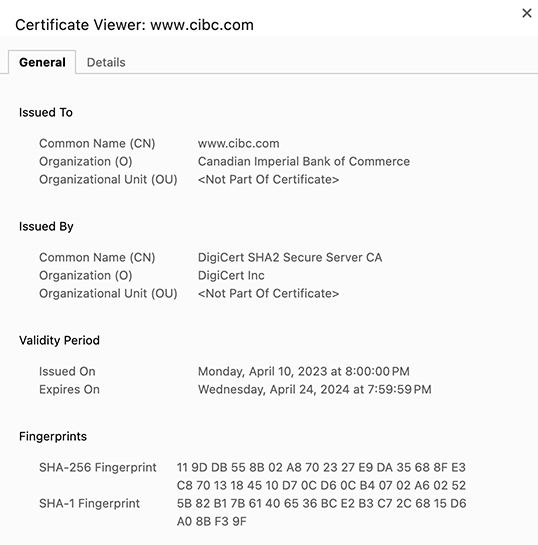Click the Validity Period heading

(59, 341)
